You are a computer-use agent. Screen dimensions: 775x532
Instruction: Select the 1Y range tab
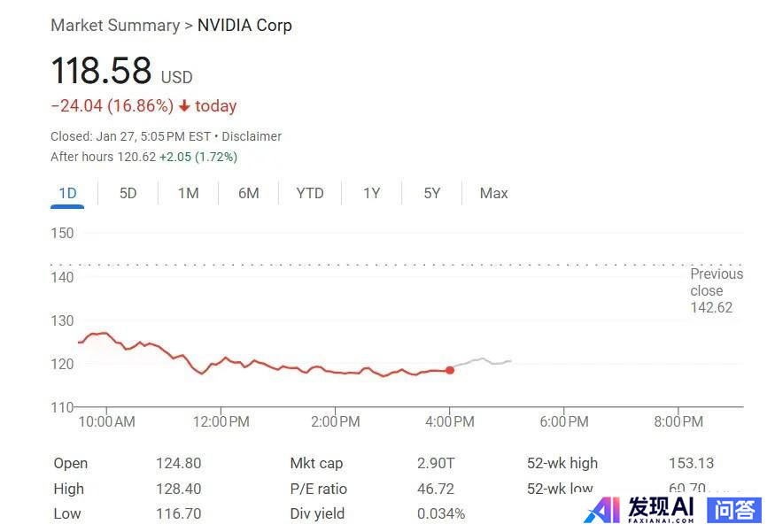(x=372, y=193)
